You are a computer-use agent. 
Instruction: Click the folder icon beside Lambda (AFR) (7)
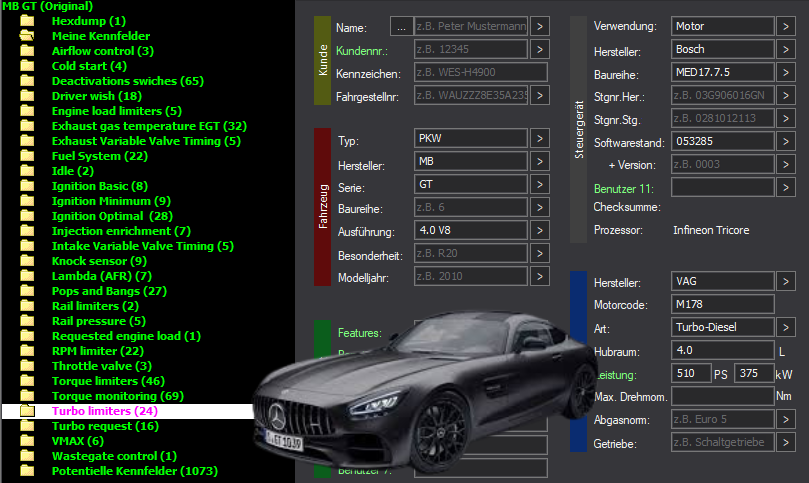click(27, 276)
